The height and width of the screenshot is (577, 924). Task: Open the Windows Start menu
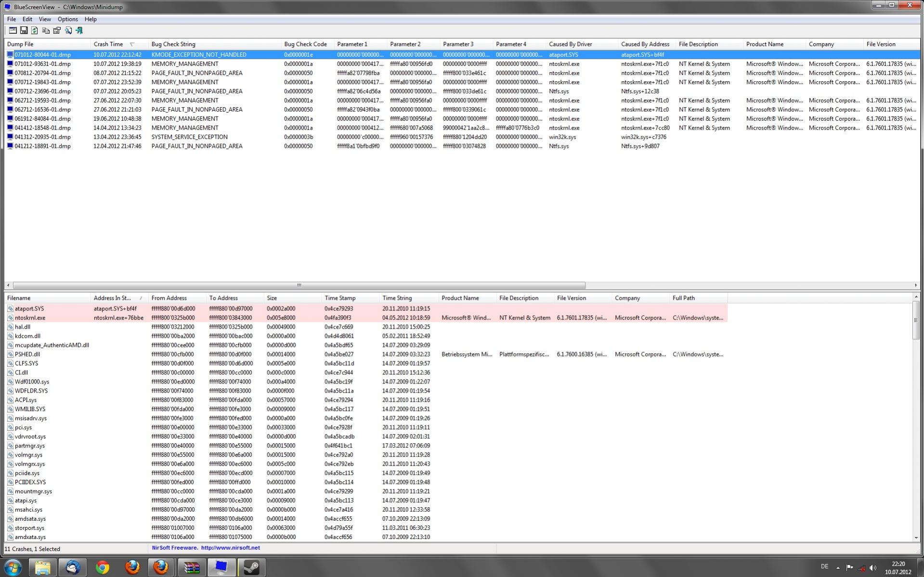pos(13,567)
